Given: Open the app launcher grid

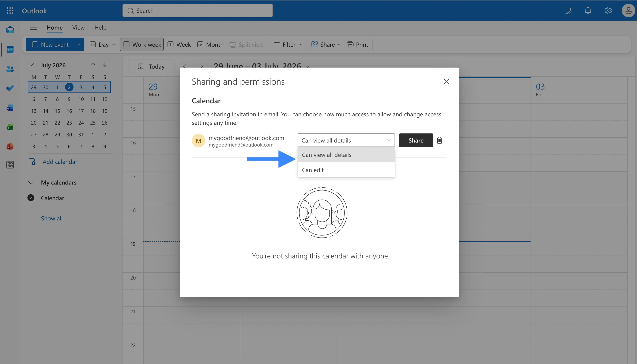Looking at the screenshot, I should (10, 11).
